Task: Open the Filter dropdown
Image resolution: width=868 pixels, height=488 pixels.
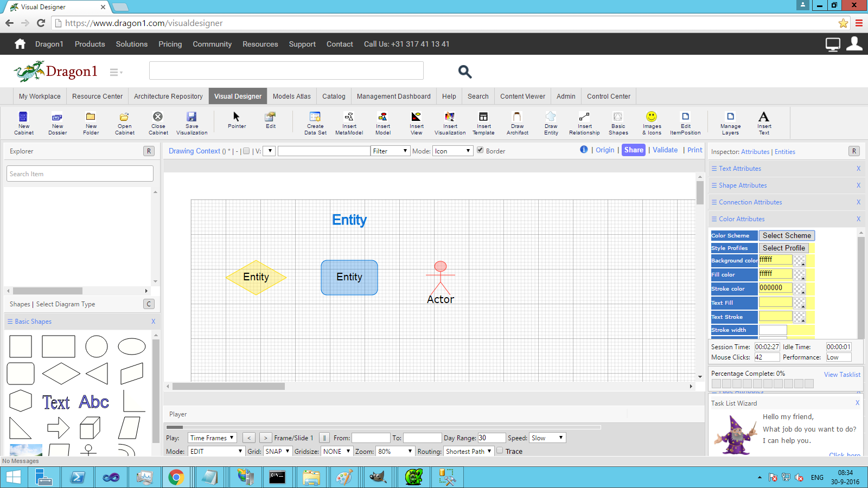Action: pos(390,151)
